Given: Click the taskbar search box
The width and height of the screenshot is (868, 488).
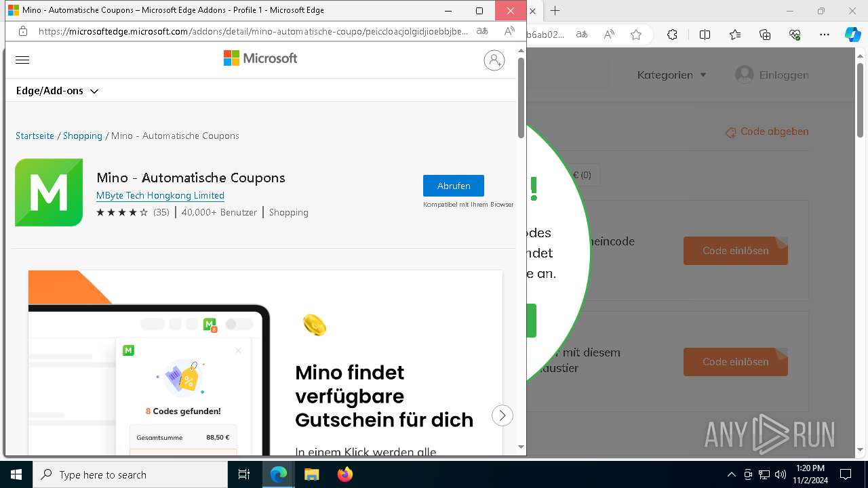Looking at the screenshot, I should [130, 474].
